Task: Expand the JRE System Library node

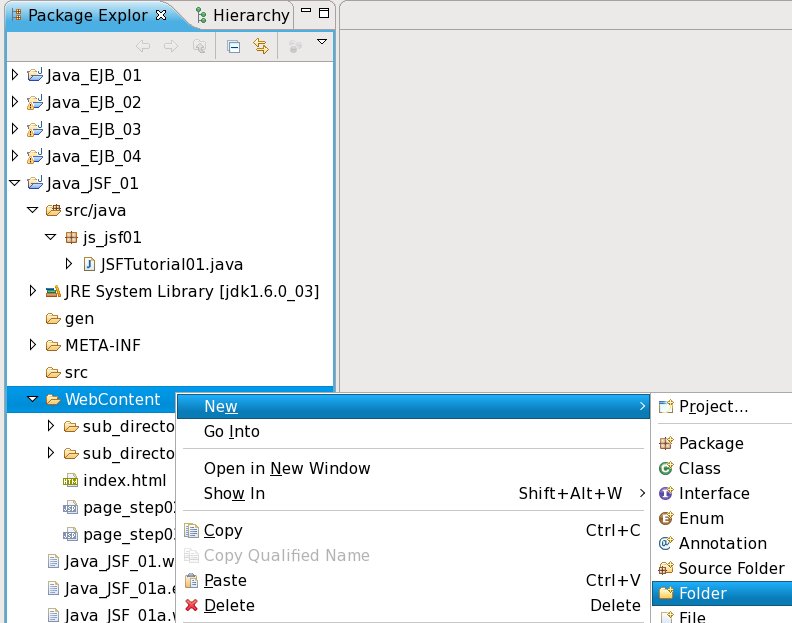Action: click(x=32, y=291)
